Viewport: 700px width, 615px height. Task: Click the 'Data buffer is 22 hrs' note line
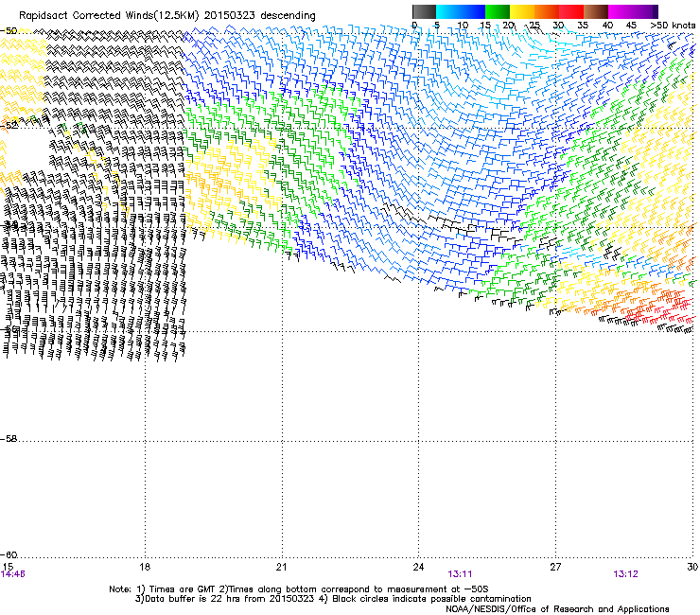pyautogui.click(x=333, y=599)
